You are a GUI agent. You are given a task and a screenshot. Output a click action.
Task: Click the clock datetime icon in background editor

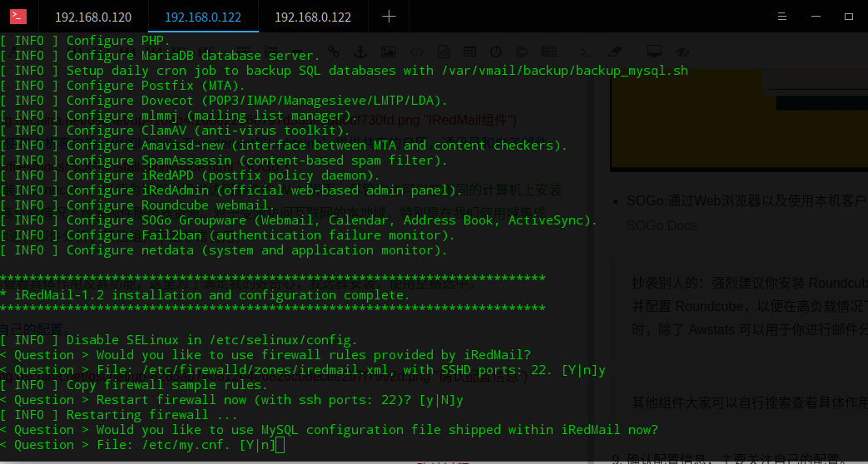click(x=495, y=52)
